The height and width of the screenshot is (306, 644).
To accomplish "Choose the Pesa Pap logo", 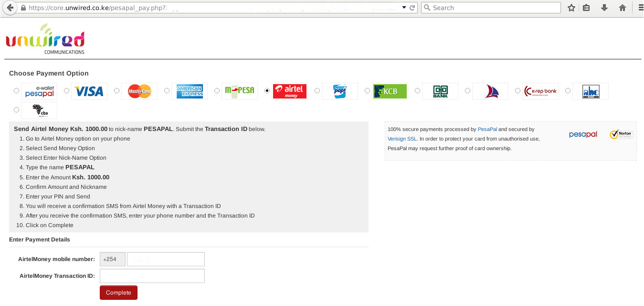I will (340, 91).
